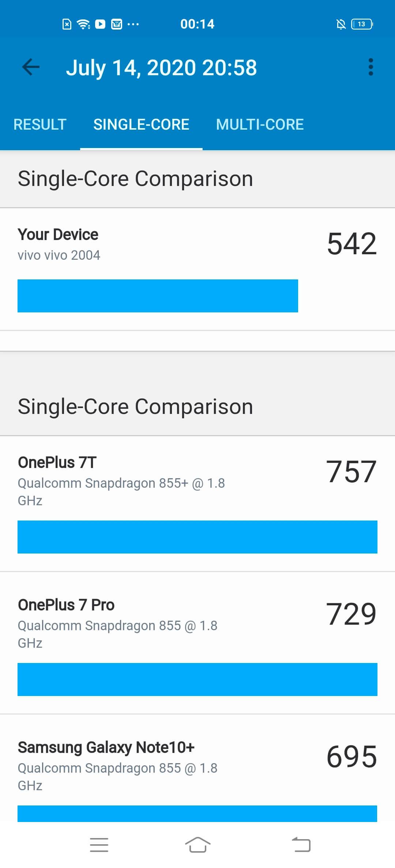Open the three-dot overflow menu
The image size is (395, 868).
pos(371,67)
